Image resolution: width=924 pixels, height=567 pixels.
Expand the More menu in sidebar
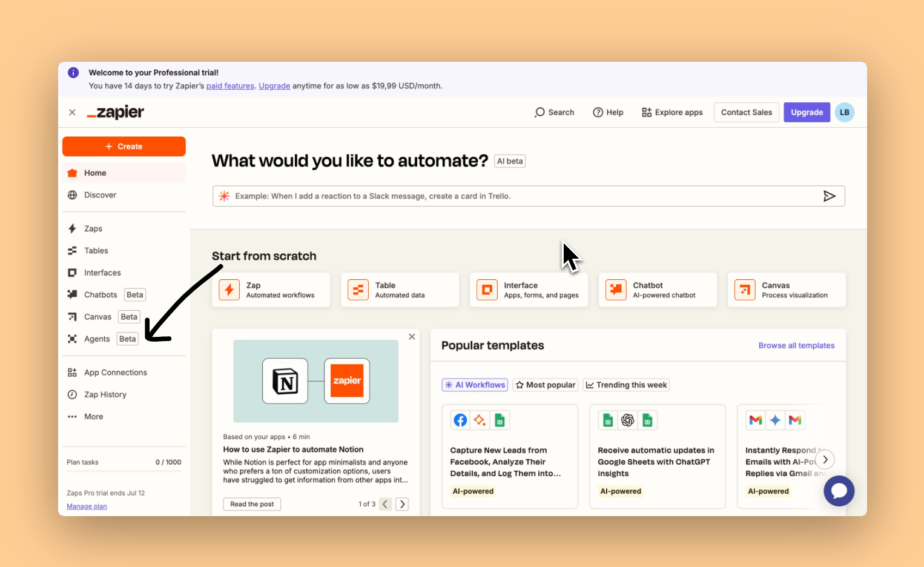pos(124,417)
